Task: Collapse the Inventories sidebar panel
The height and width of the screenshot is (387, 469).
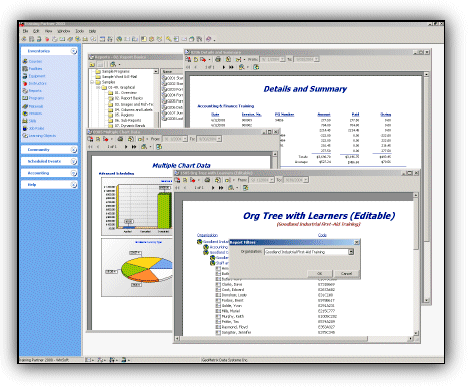Action: pos(74,51)
